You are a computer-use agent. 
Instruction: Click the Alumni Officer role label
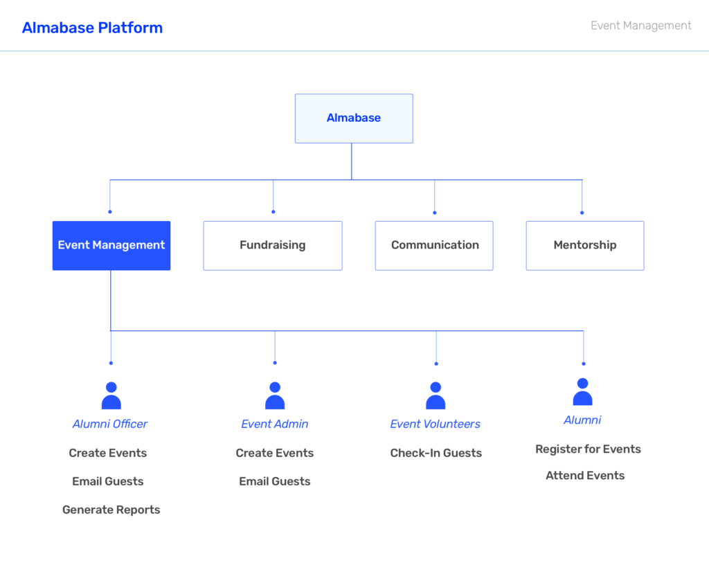pyautogui.click(x=110, y=424)
